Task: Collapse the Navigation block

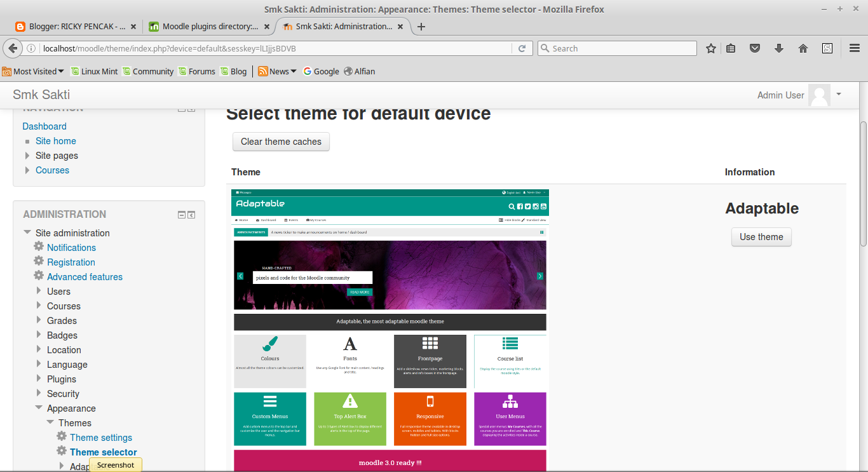Action: tap(181, 108)
